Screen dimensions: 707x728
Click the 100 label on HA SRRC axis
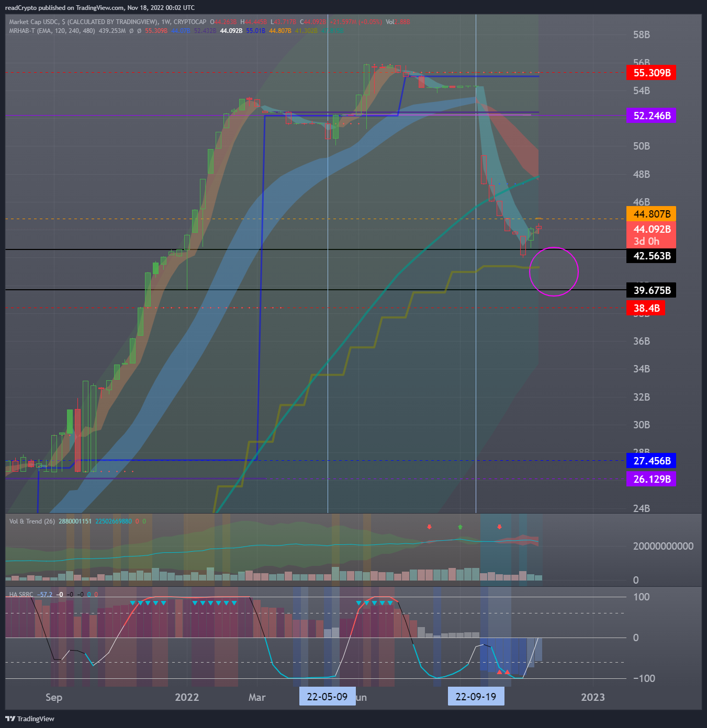click(x=642, y=597)
